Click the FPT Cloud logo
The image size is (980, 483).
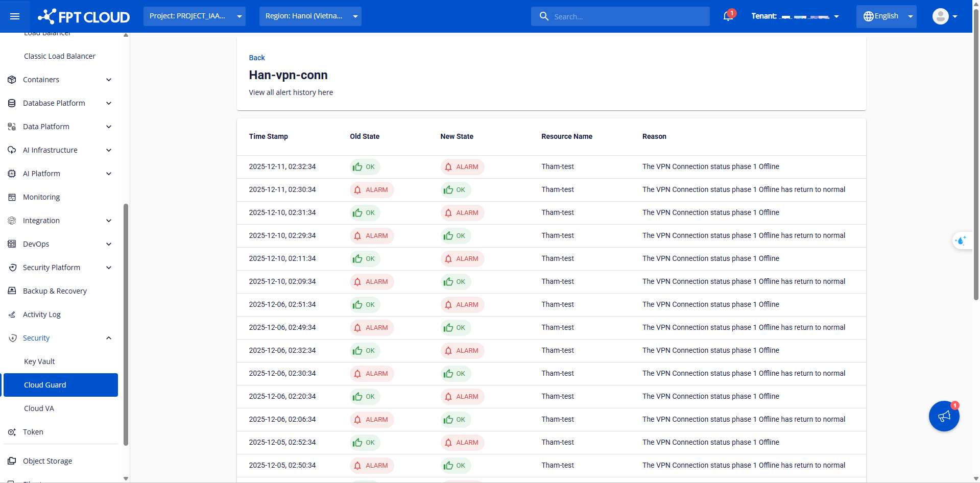click(x=84, y=16)
